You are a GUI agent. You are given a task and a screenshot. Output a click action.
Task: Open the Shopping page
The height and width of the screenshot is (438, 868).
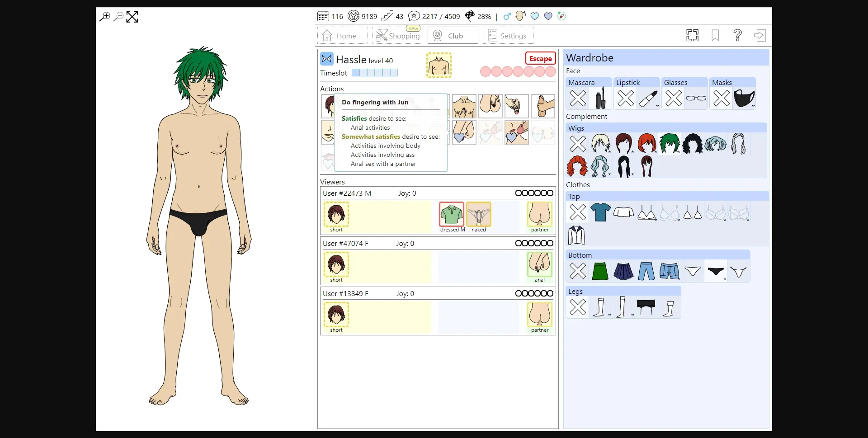coord(397,35)
